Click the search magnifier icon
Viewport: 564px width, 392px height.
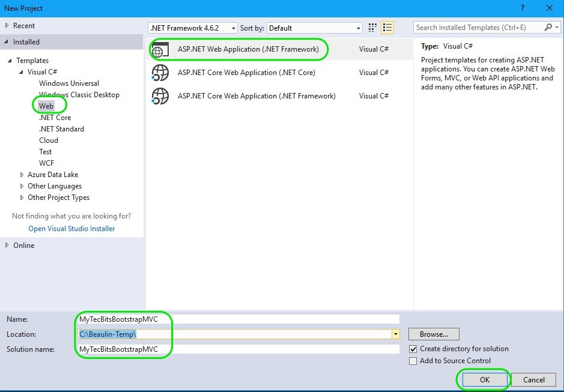548,28
